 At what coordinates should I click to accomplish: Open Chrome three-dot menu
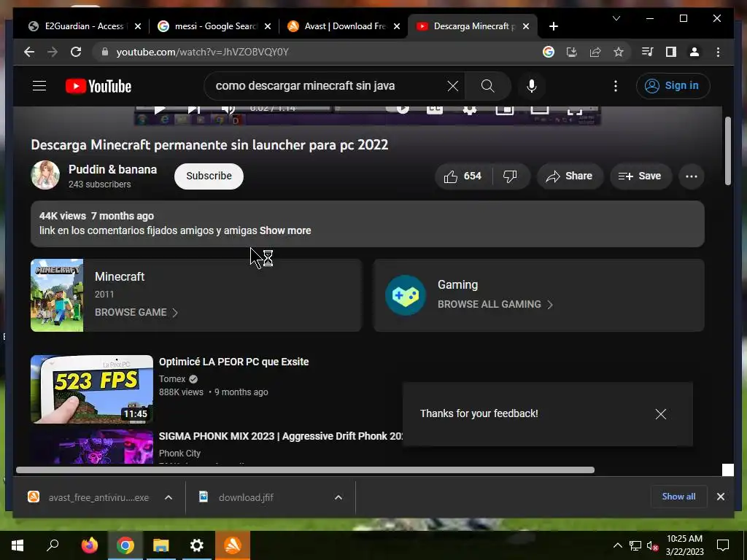tap(718, 52)
